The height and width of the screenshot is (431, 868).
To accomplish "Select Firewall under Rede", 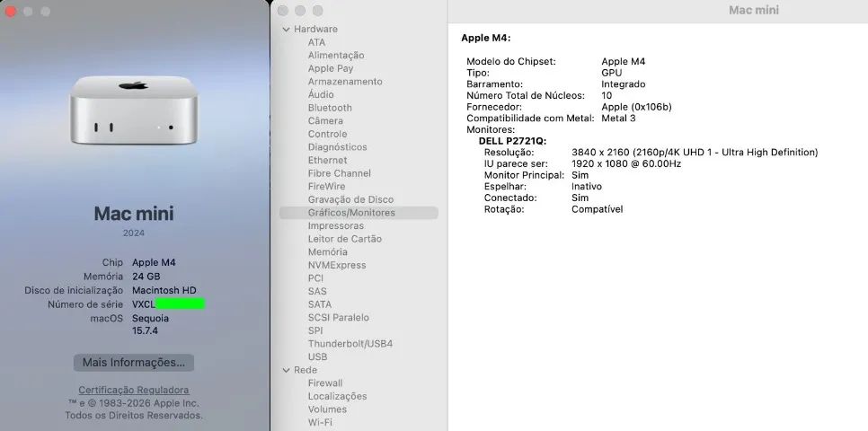I will (325, 383).
